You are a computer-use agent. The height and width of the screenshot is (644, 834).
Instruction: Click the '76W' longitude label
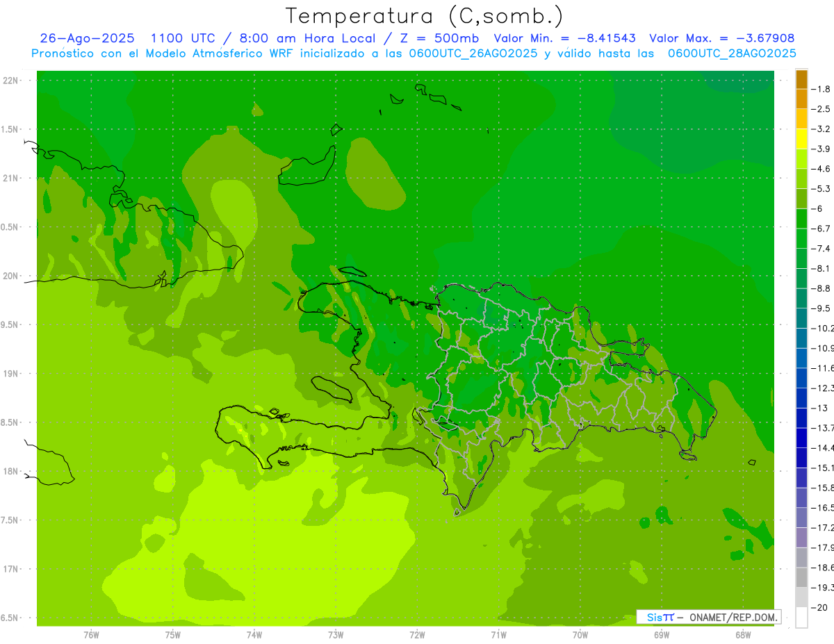[x=91, y=634]
